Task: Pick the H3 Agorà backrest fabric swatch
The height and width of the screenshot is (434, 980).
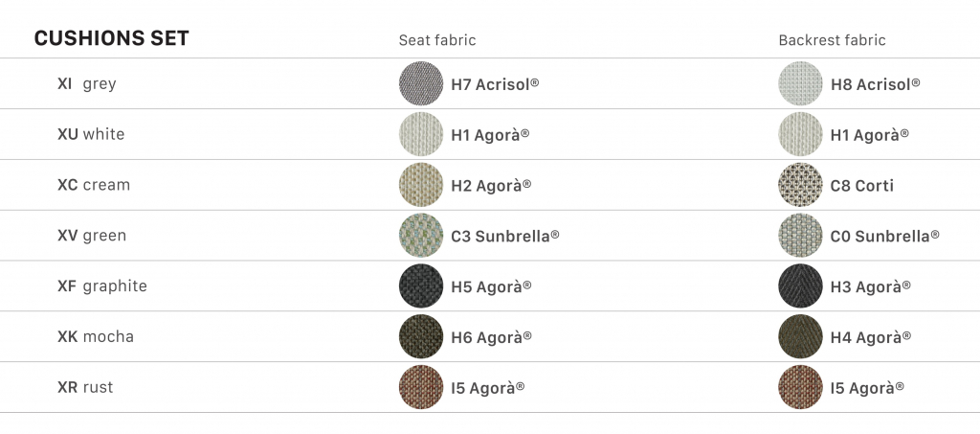Action: click(x=801, y=286)
